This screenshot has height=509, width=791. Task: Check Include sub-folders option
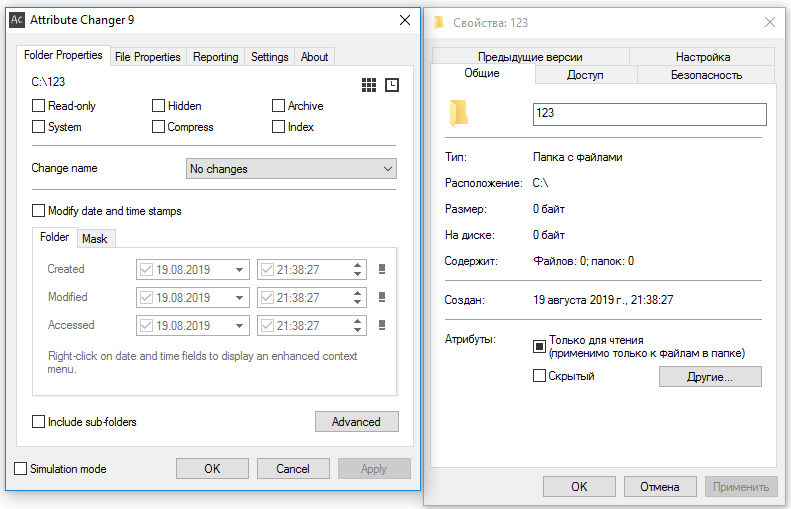[x=38, y=422]
